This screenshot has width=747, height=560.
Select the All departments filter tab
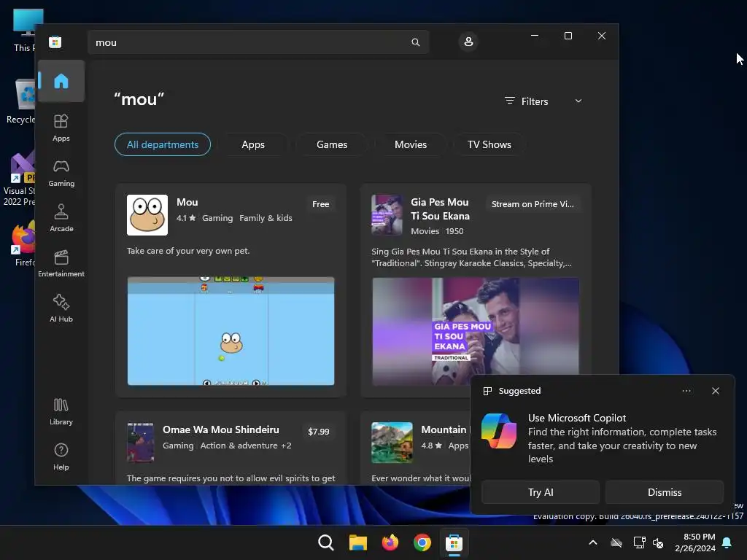coord(163,144)
